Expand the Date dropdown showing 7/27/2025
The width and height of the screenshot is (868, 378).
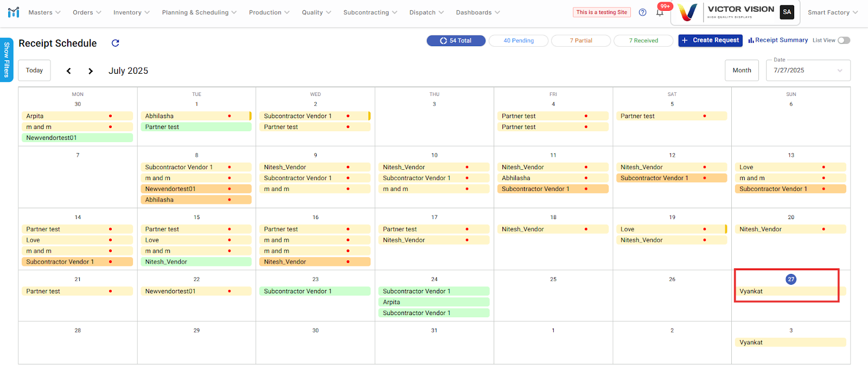808,71
